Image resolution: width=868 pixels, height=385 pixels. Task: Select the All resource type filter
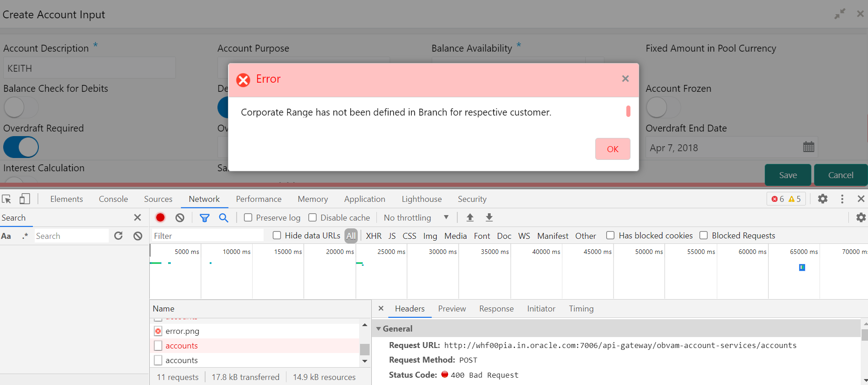351,236
